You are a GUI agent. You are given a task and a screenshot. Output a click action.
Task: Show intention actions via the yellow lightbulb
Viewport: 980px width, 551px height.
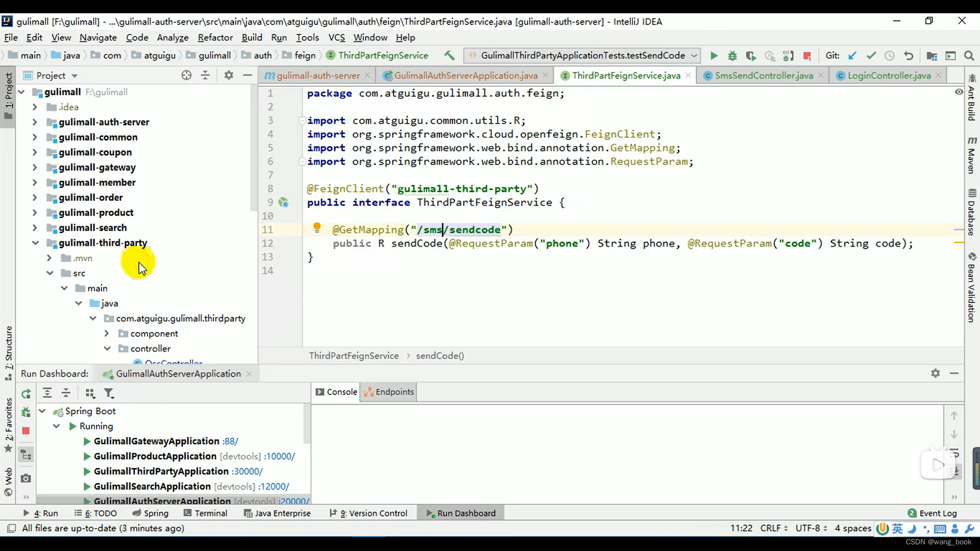click(x=316, y=228)
